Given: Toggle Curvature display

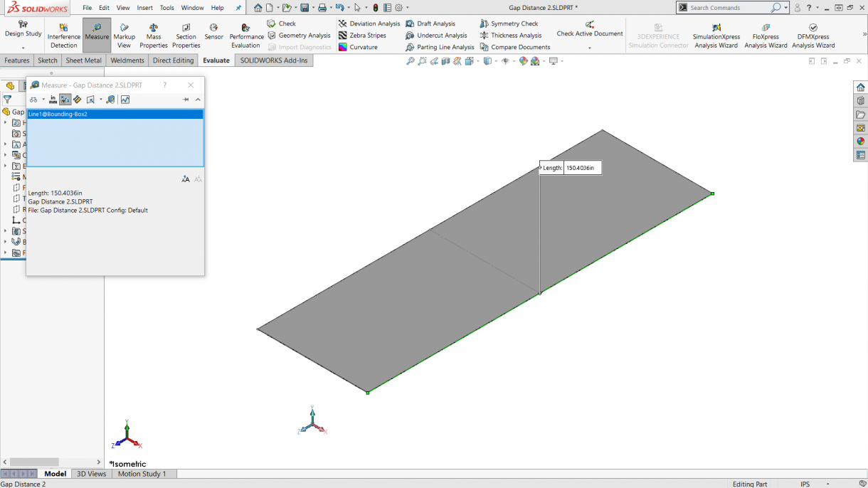Looking at the screenshot, I should click(358, 47).
